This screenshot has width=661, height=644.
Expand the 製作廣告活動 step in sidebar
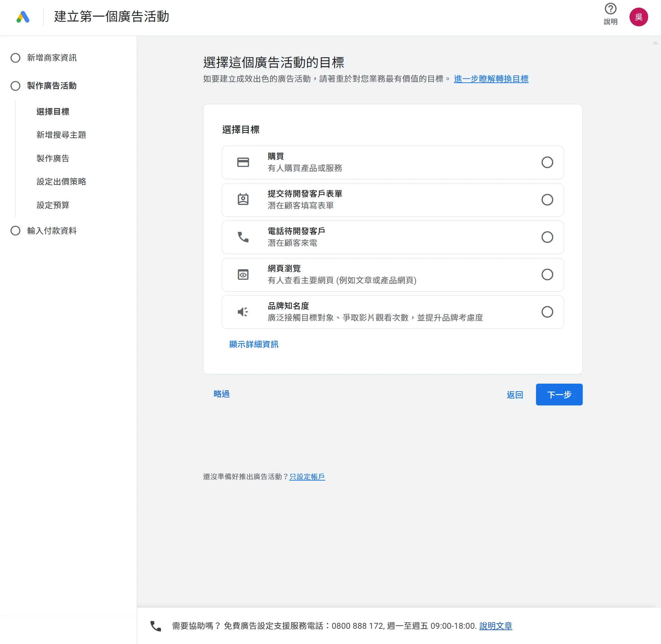pos(52,86)
